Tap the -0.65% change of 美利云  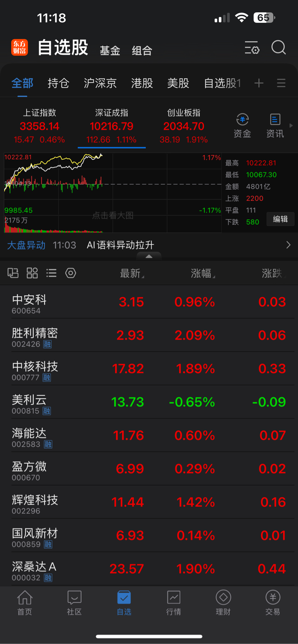pyautogui.click(x=192, y=402)
